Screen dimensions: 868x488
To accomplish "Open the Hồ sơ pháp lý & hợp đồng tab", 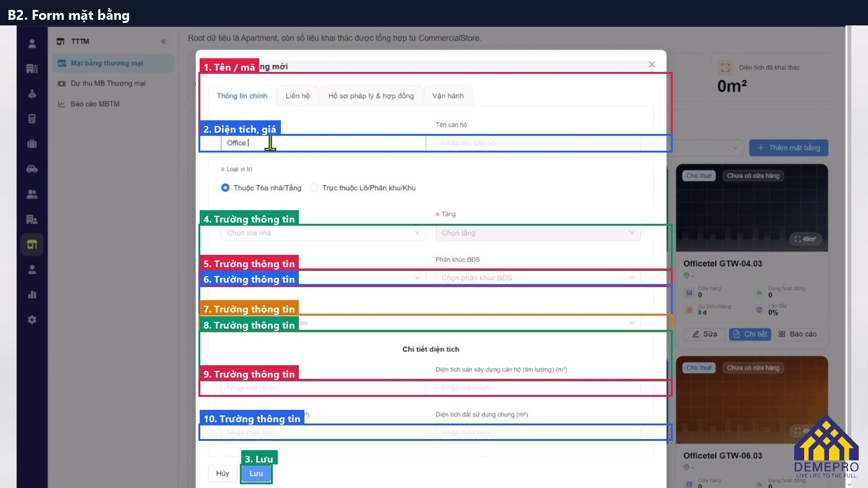I will coord(371,95).
